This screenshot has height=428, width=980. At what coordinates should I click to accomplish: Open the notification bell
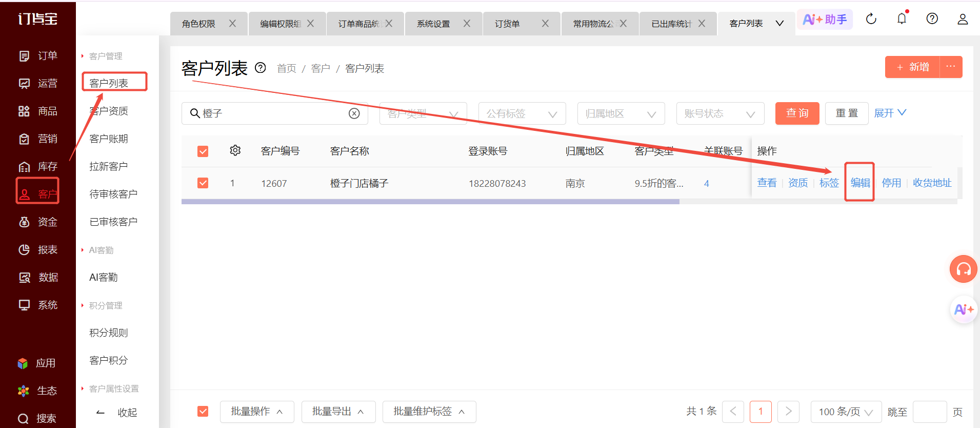click(902, 18)
